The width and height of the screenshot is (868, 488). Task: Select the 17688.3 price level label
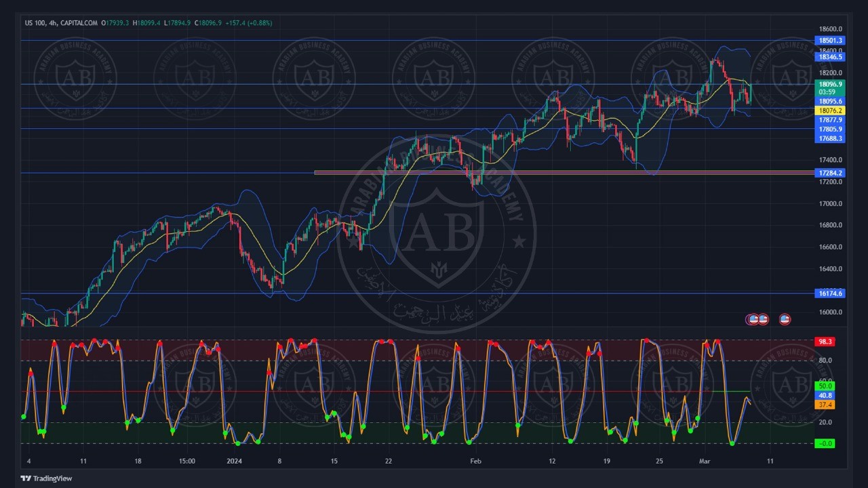(830, 138)
